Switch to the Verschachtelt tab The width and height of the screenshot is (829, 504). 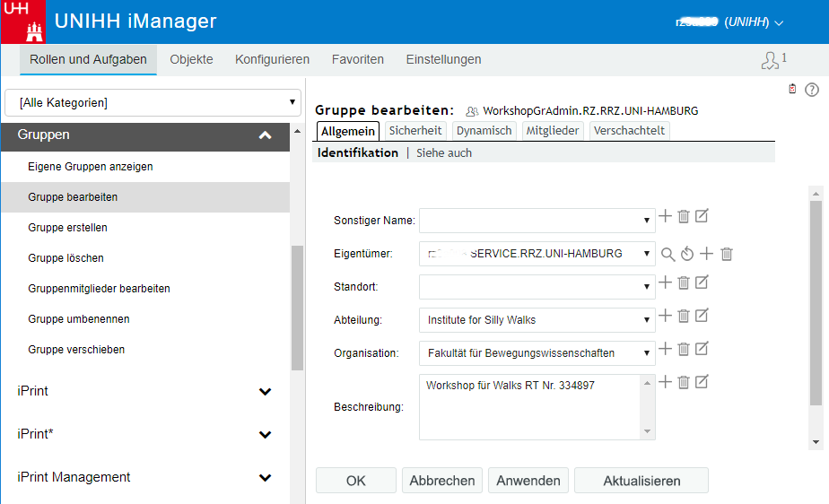pyautogui.click(x=629, y=131)
